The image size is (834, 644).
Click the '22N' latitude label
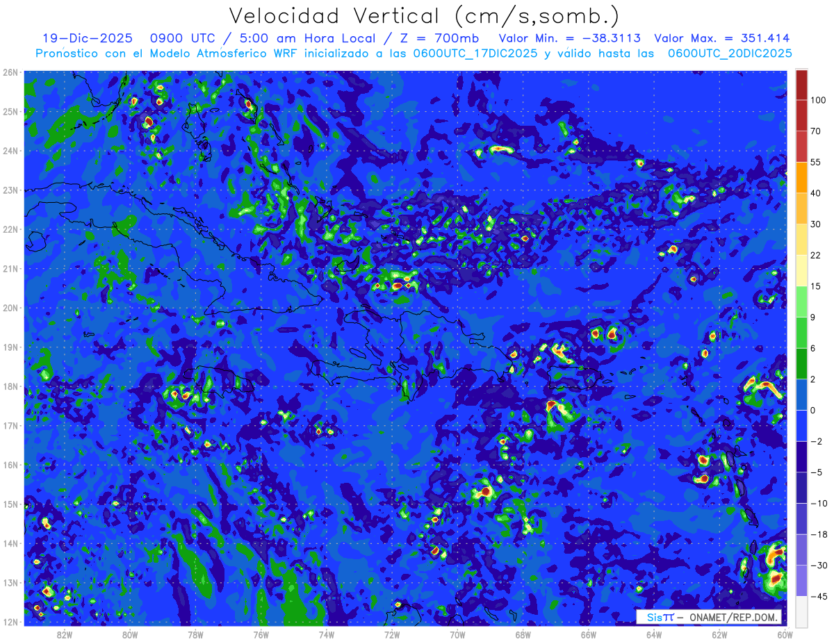(10, 229)
